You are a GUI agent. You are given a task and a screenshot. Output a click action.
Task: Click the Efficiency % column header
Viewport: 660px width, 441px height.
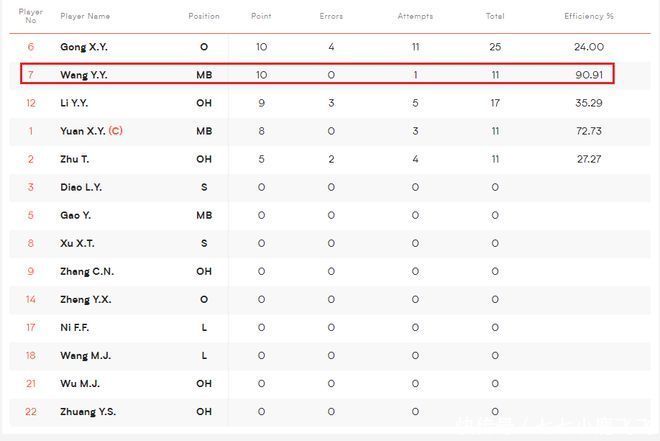[589, 17]
